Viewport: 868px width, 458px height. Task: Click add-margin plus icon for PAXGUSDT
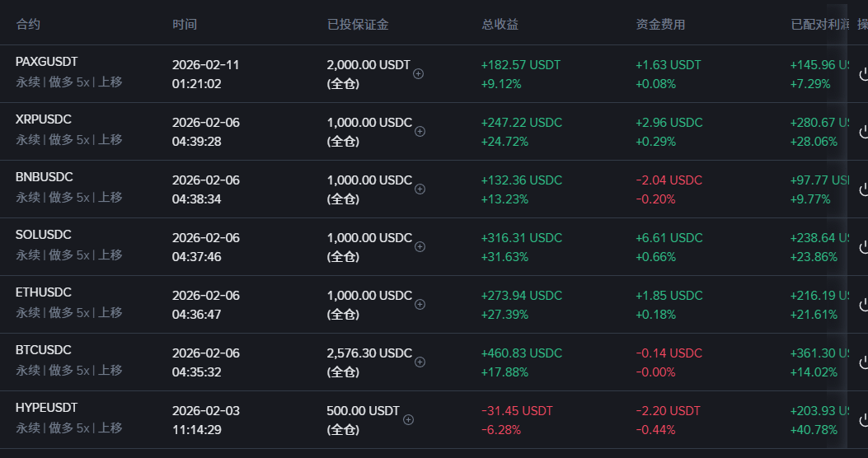pyautogui.click(x=418, y=74)
